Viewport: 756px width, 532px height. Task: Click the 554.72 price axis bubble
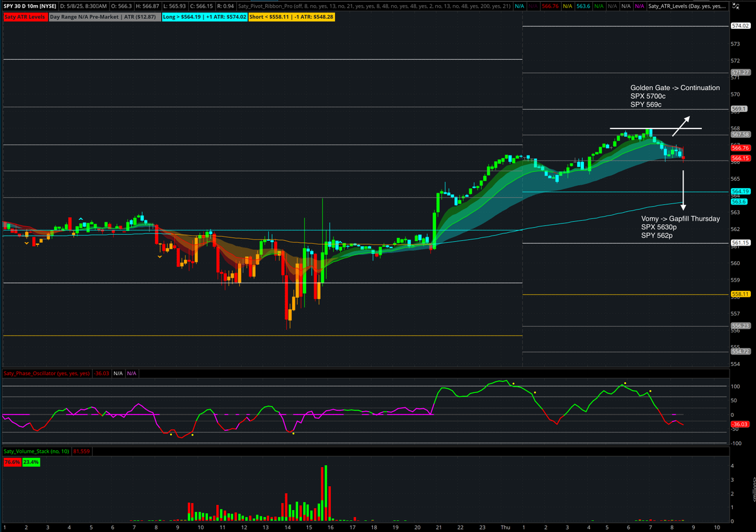(740, 351)
